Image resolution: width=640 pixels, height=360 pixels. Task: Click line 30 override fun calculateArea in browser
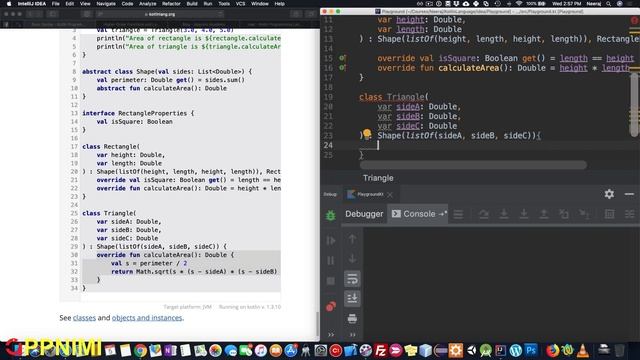point(165,255)
